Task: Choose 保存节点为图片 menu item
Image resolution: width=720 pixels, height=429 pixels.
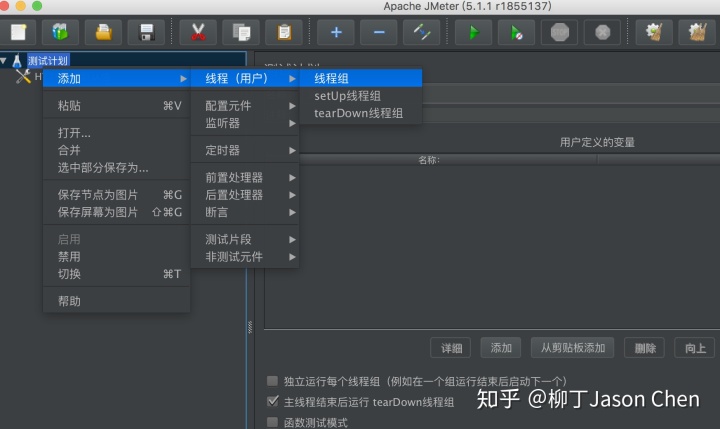Action: (117, 195)
